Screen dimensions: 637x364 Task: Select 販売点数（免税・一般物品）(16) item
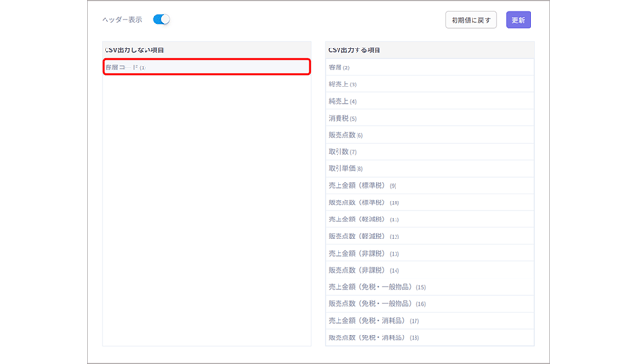pyautogui.click(x=430, y=303)
